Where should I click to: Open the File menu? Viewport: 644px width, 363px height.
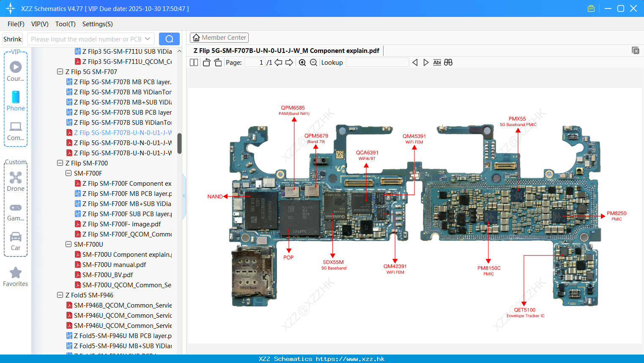pos(16,24)
